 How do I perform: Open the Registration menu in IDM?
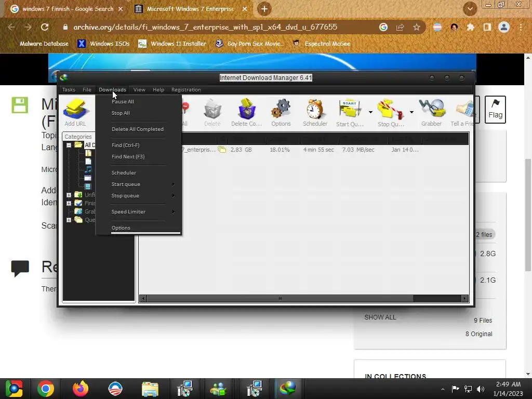tap(186, 89)
